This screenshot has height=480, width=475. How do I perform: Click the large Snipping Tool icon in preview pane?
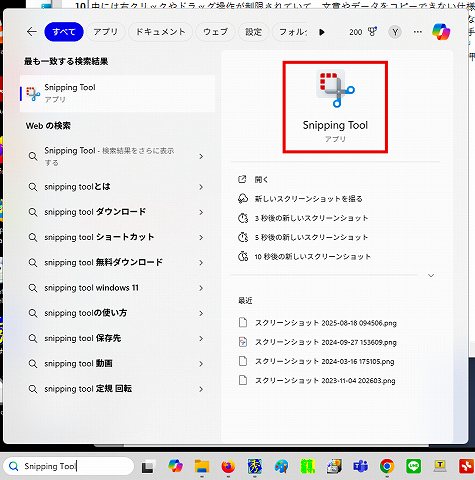[x=335, y=88]
